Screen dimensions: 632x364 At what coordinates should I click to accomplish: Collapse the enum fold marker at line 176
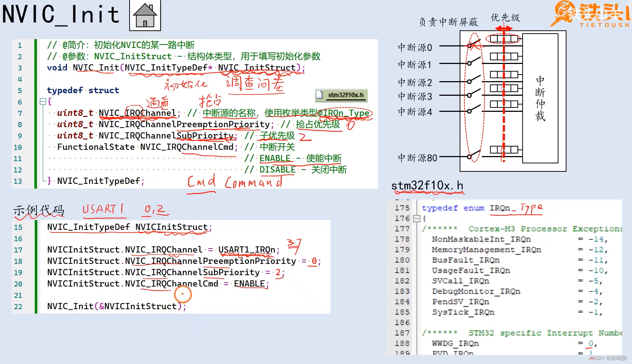click(416, 219)
